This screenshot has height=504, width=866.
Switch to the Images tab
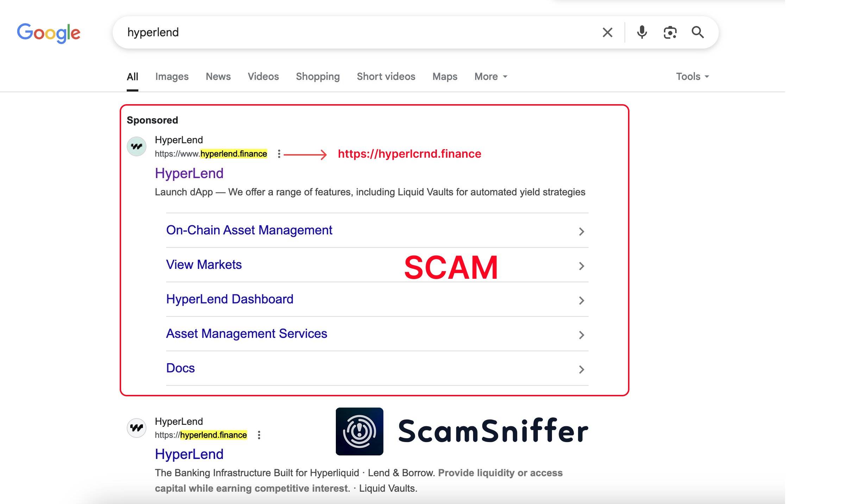coord(172,76)
